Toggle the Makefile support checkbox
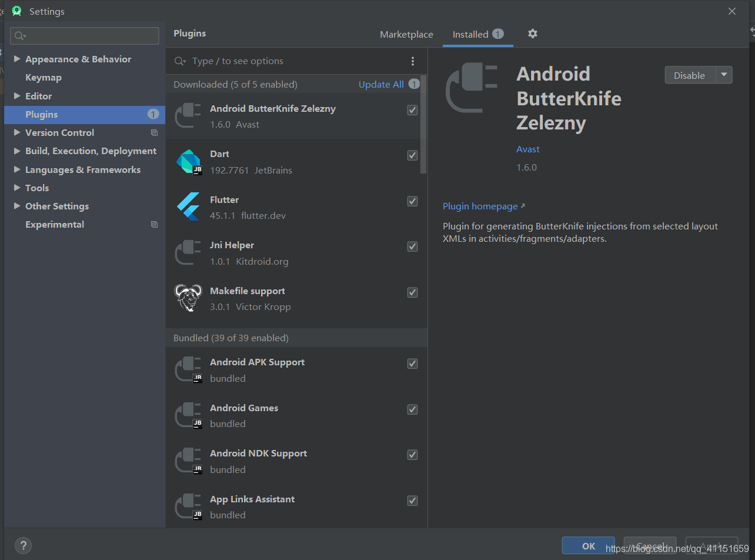The image size is (755, 560). 413,292
